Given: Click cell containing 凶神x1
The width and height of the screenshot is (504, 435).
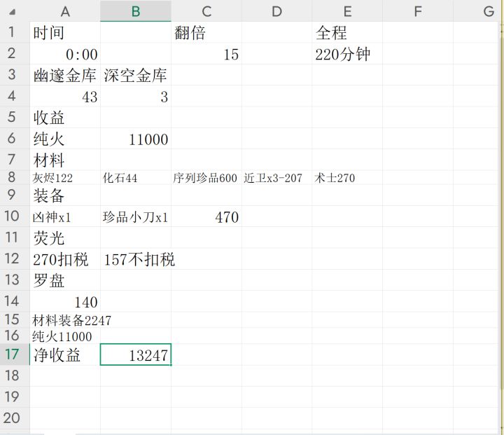Looking at the screenshot, I should [x=65, y=216].
